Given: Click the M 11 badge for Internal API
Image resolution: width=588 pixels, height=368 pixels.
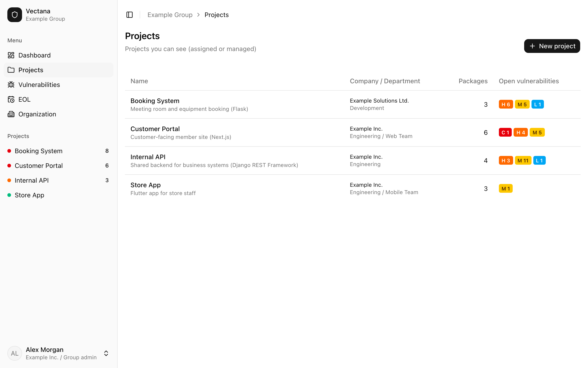Looking at the screenshot, I should pyautogui.click(x=523, y=160).
